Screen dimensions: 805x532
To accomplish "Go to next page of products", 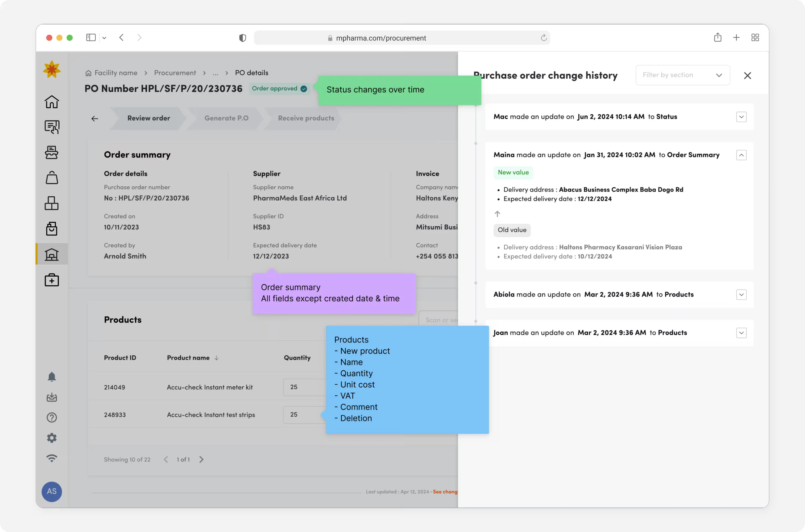I will click(x=201, y=459).
